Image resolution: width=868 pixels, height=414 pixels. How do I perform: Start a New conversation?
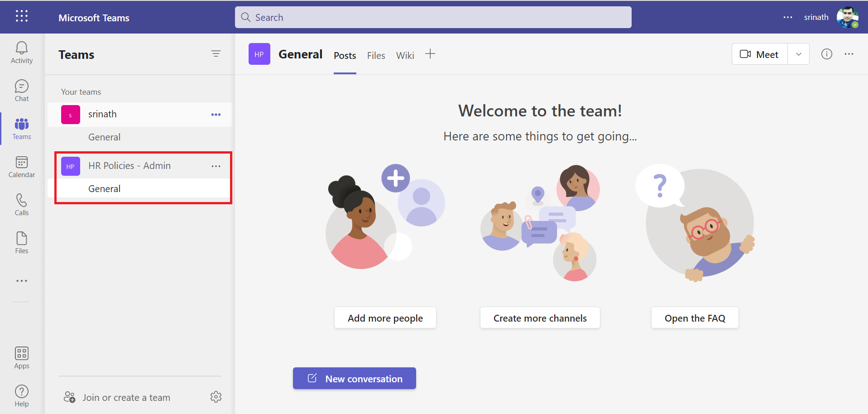tap(355, 378)
